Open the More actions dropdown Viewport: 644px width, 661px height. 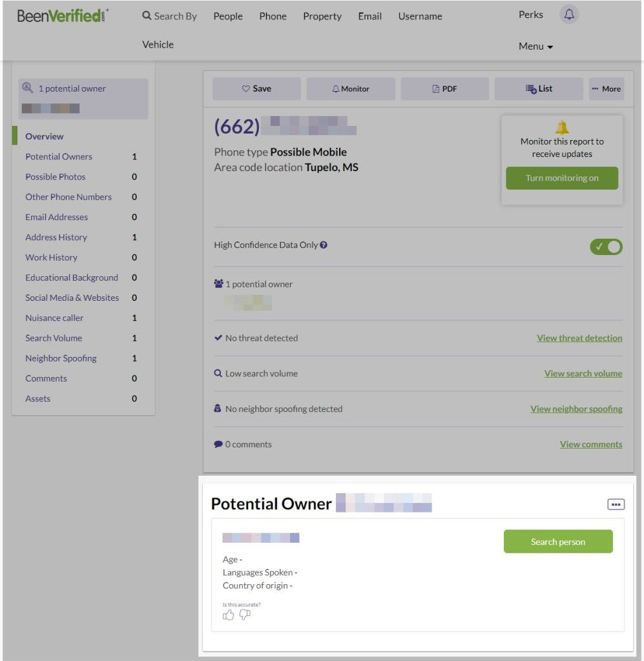click(607, 88)
